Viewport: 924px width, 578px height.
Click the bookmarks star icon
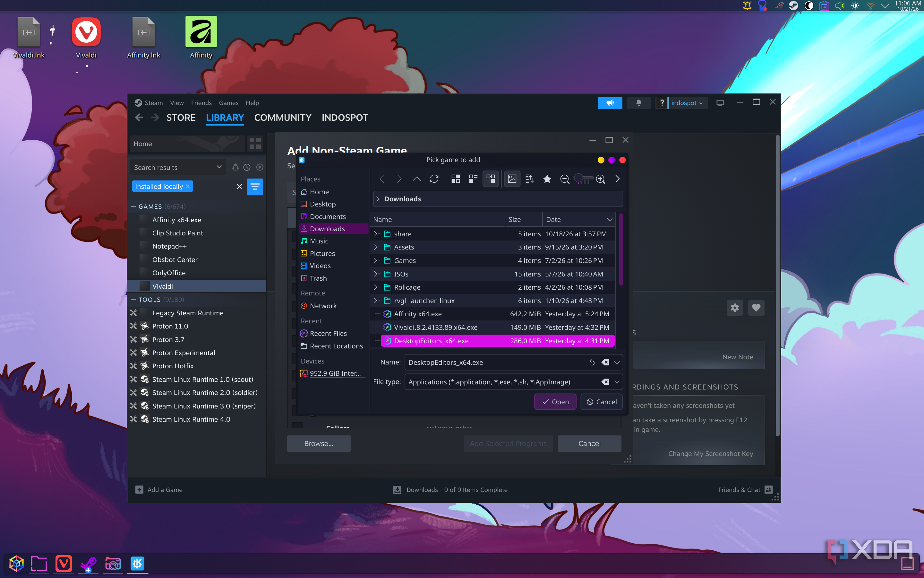coord(547,179)
